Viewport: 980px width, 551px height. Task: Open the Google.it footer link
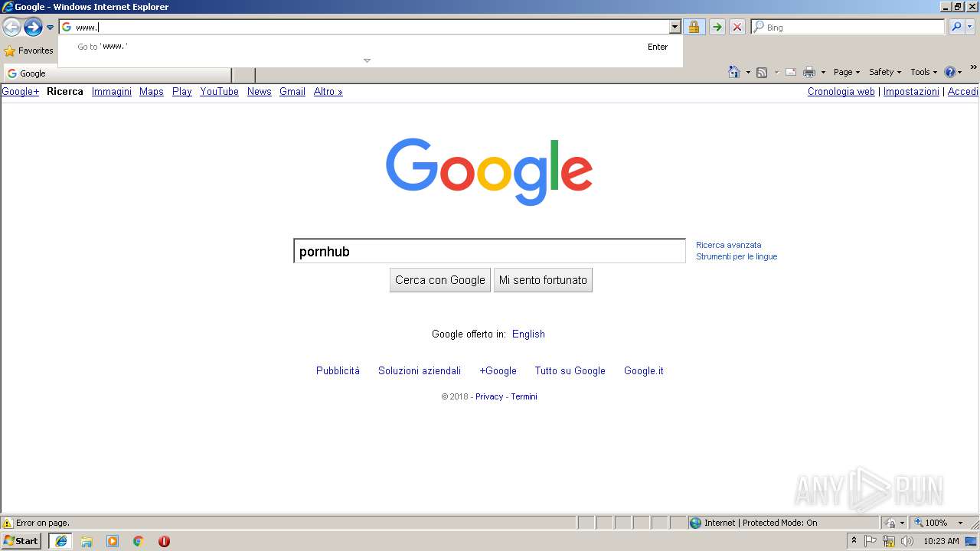644,371
